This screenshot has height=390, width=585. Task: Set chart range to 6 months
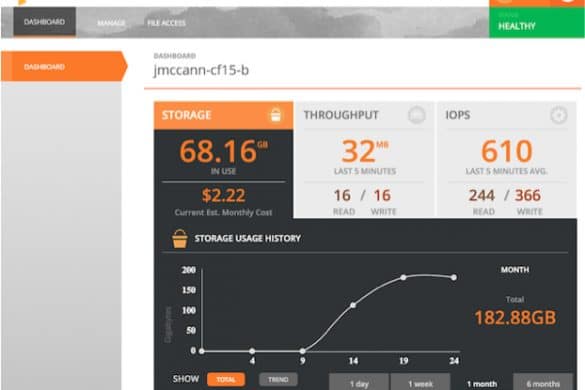(x=543, y=383)
